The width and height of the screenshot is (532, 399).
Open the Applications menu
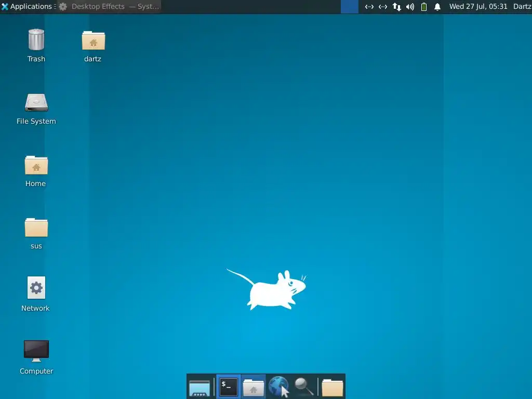click(26, 6)
